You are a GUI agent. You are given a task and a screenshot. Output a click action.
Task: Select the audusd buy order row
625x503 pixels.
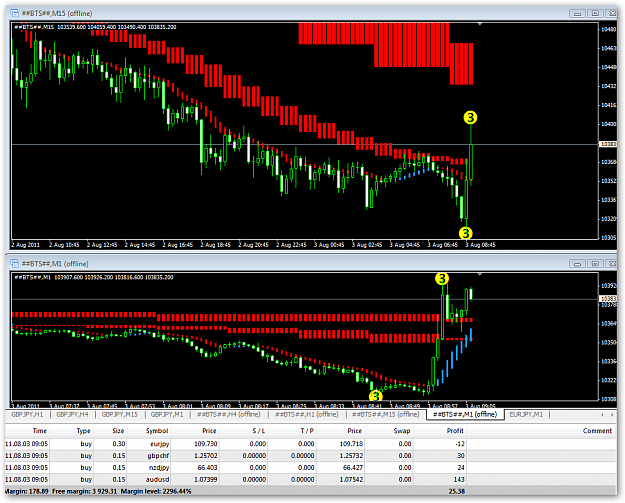(311, 479)
